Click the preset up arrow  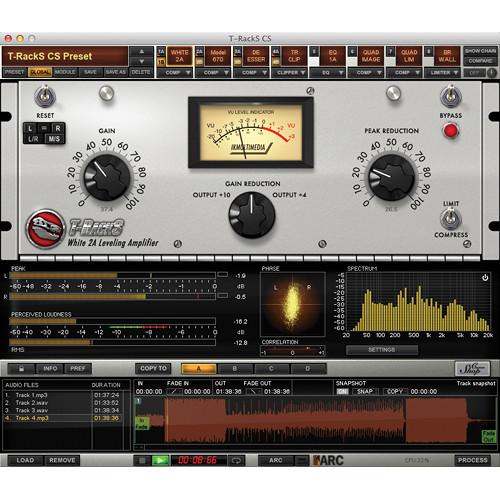click(142, 52)
